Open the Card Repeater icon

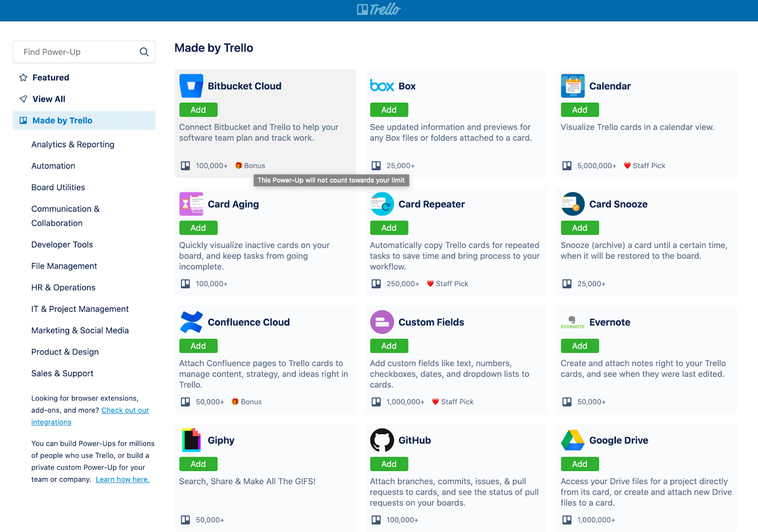click(x=382, y=204)
